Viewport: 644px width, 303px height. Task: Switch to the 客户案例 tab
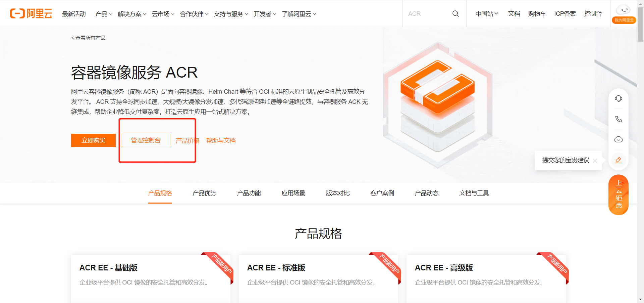[382, 193]
